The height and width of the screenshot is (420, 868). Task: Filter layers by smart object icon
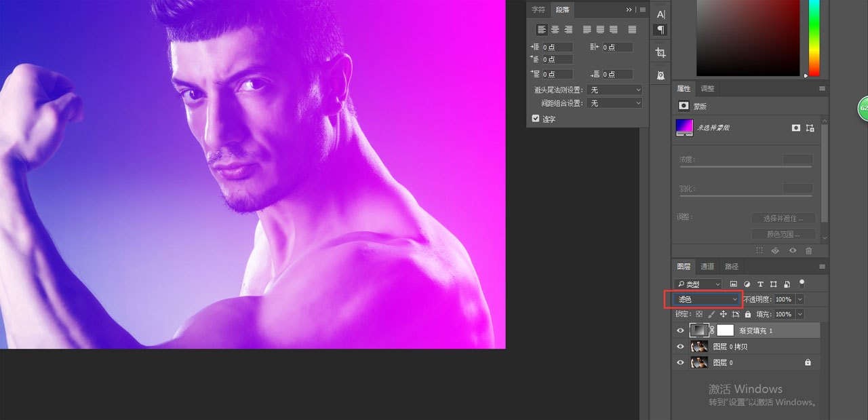pos(787,284)
